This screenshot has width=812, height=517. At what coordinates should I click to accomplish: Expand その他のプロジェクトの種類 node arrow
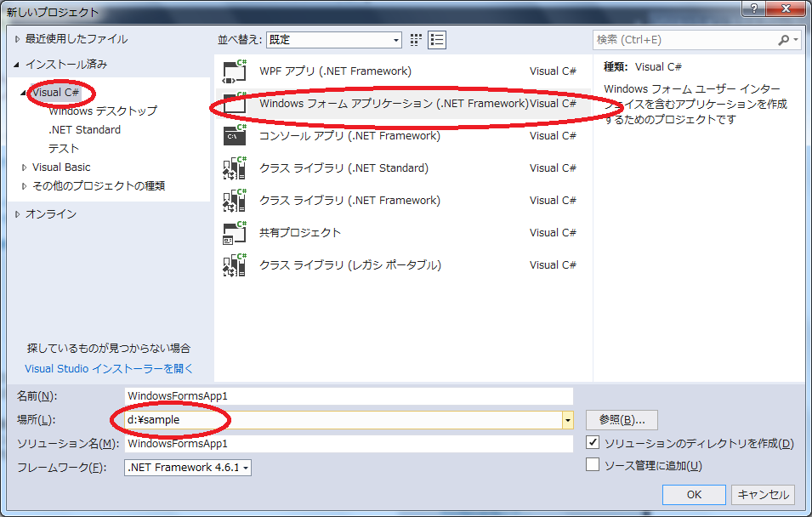24,186
